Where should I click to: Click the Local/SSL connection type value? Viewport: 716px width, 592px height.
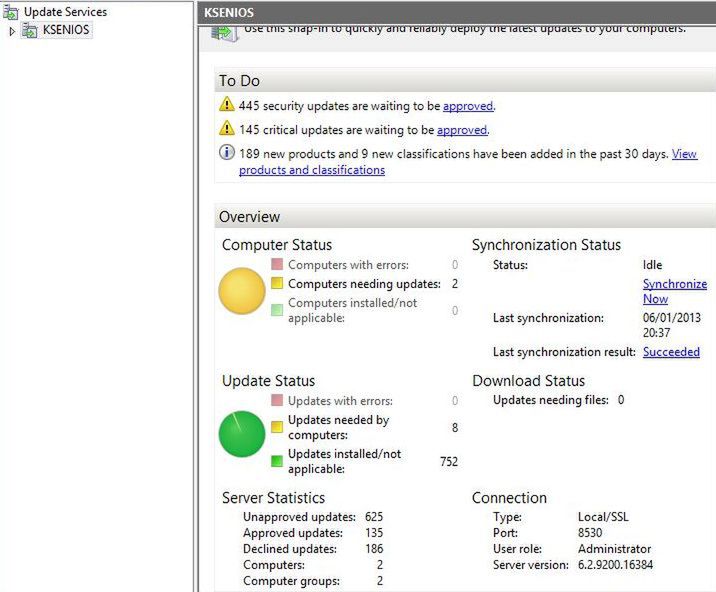coord(603,517)
